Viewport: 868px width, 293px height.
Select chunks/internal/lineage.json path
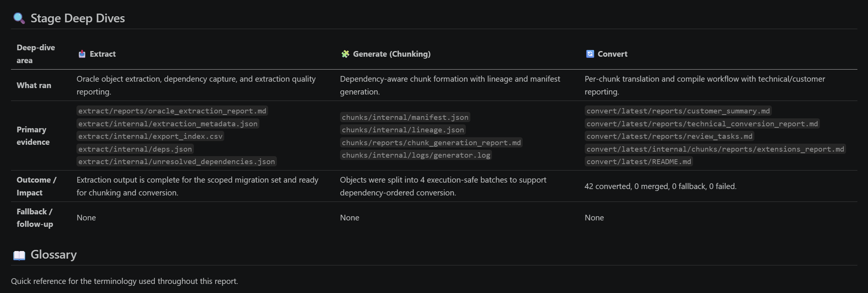403,130
